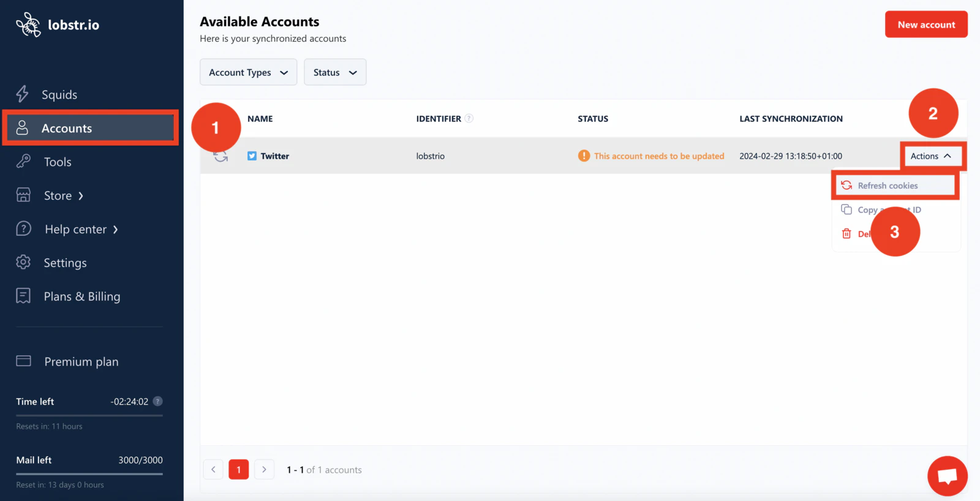Click the Store shop icon

pos(23,195)
